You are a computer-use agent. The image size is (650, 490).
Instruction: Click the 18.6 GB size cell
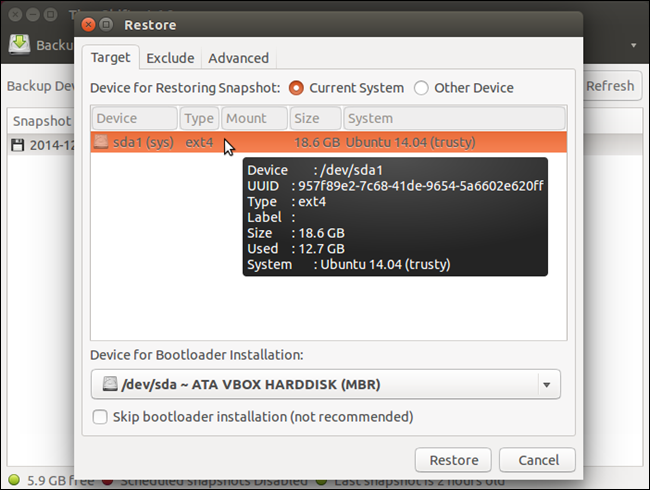coord(317,142)
